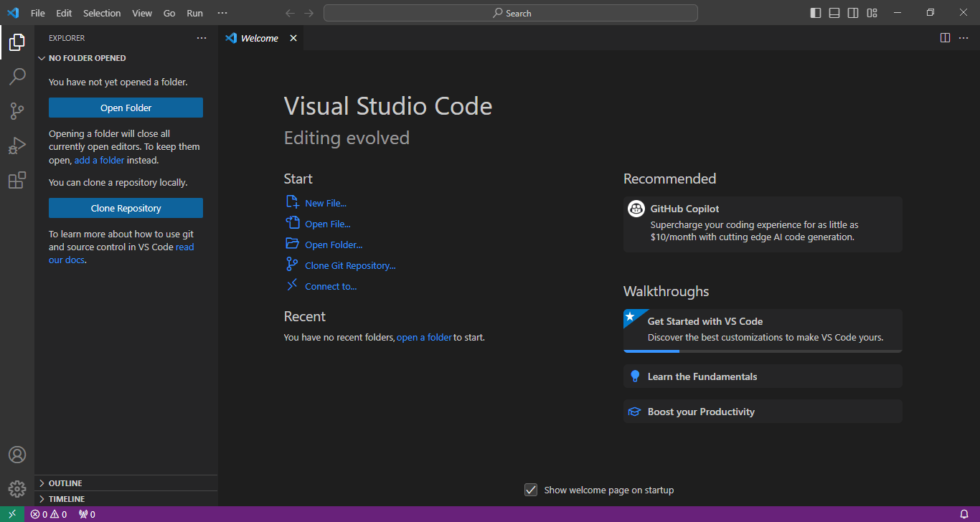Expand the Timeline section
980x522 pixels.
click(x=126, y=499)
